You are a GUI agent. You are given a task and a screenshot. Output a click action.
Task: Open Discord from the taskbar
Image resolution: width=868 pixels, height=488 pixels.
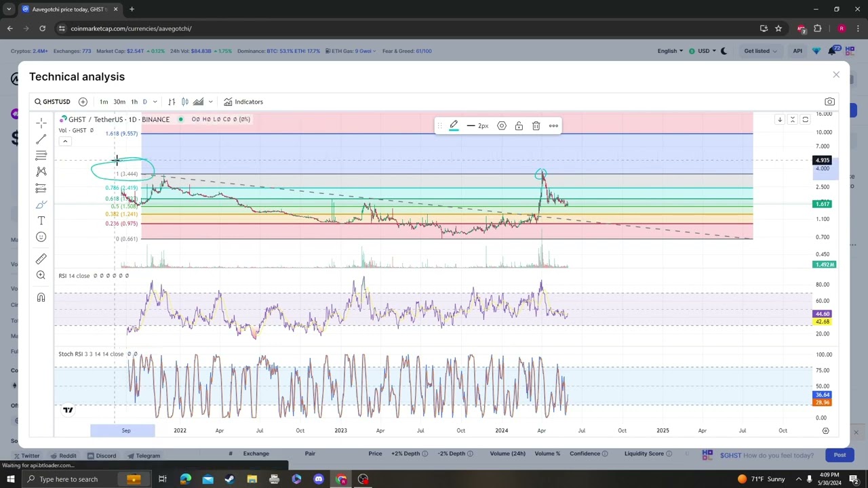[x=319, y=479]
